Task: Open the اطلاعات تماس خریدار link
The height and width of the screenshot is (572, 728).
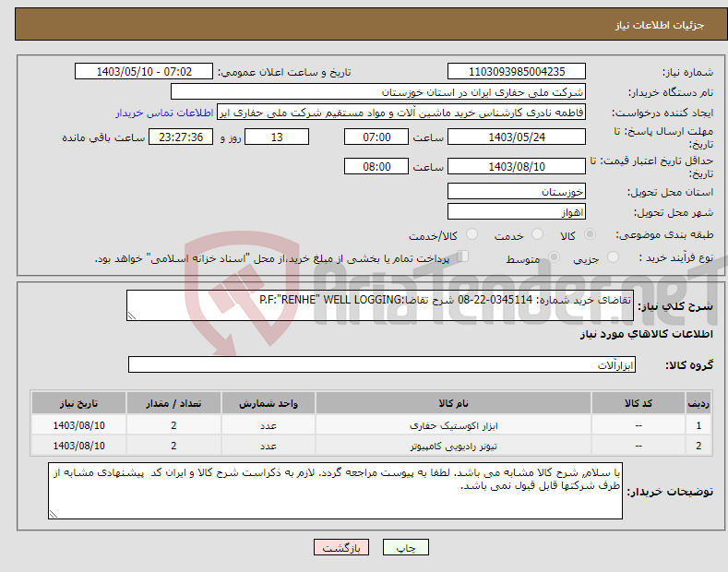Action: [x=164, y=113]
